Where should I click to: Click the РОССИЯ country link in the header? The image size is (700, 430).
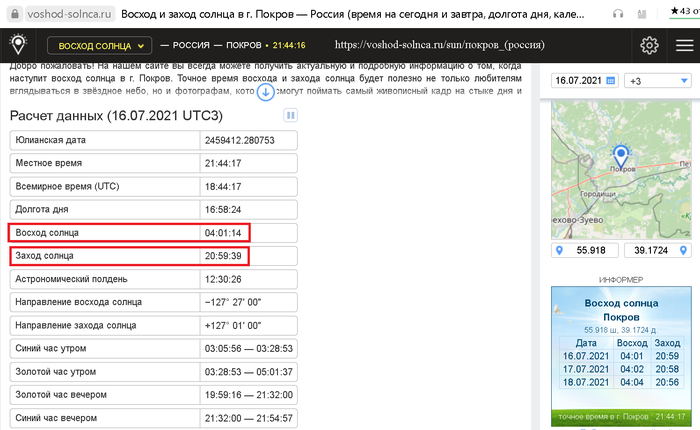pos(195,46)
